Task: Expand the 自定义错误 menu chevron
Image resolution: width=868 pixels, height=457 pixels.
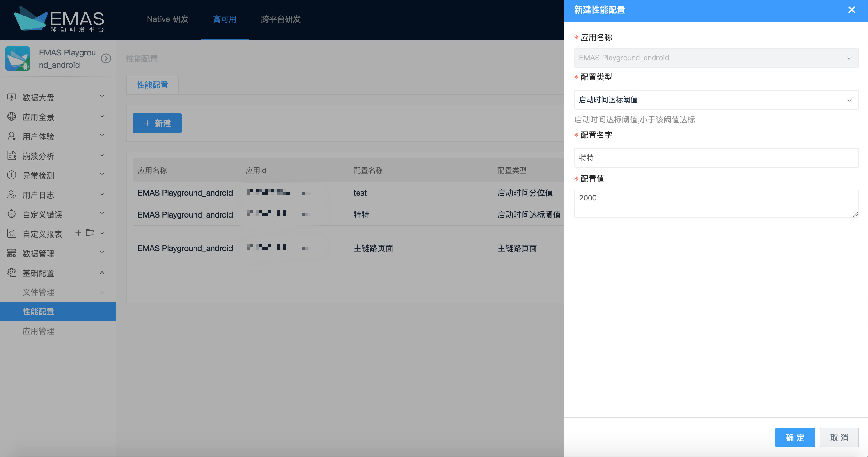Action: [x=102, y=214]
